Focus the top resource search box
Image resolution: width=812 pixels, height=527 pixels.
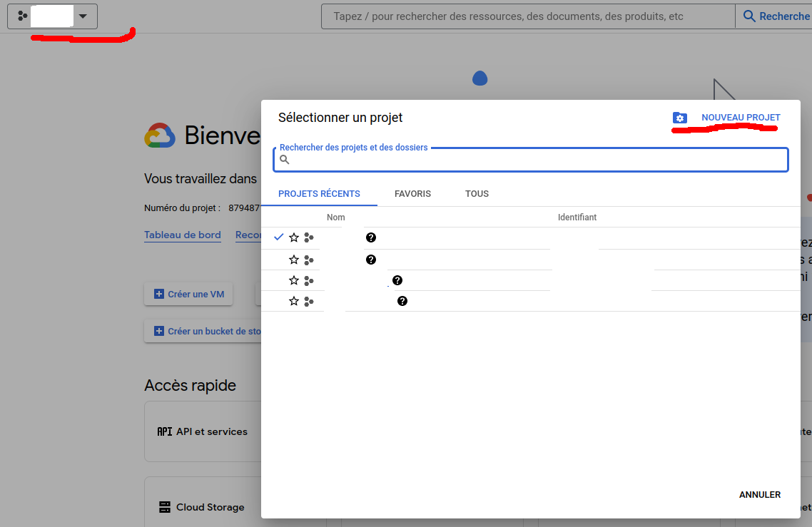click(x=528, y=16)
